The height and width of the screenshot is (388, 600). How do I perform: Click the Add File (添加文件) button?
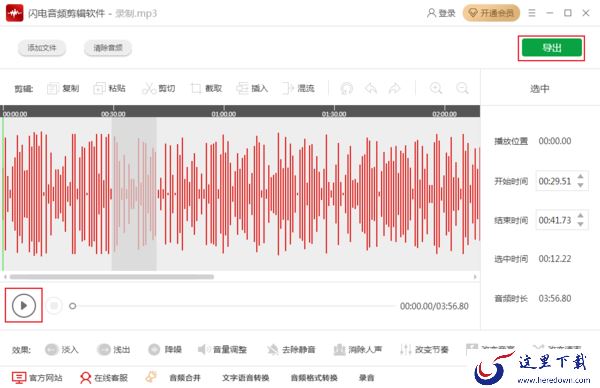pyautogui.click(x=42, y=48)
